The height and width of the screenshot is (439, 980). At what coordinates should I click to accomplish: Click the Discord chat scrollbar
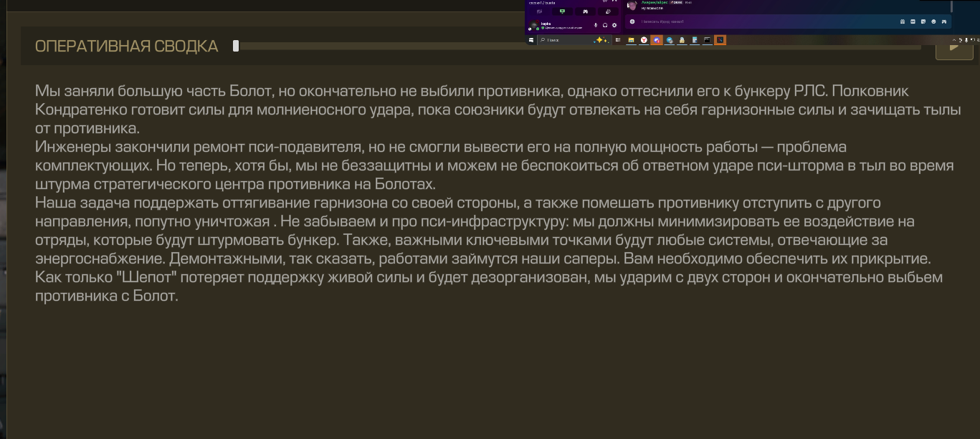pyautogui.click(x=952, y=6)
